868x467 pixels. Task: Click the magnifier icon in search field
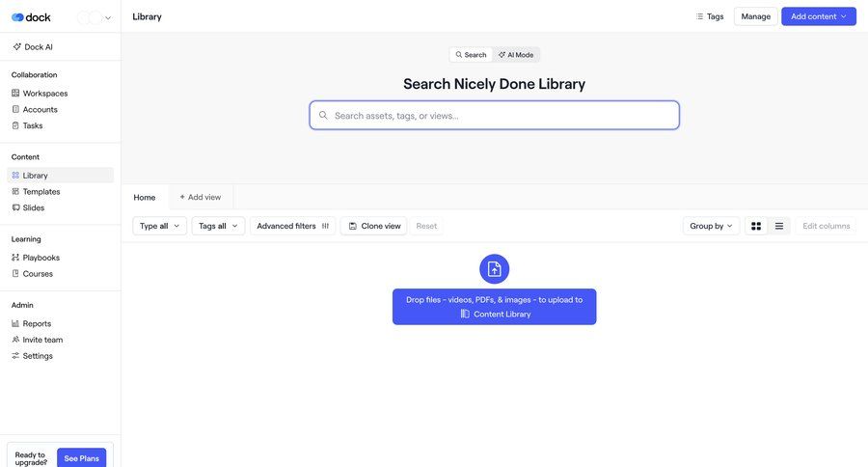point(323,115)
